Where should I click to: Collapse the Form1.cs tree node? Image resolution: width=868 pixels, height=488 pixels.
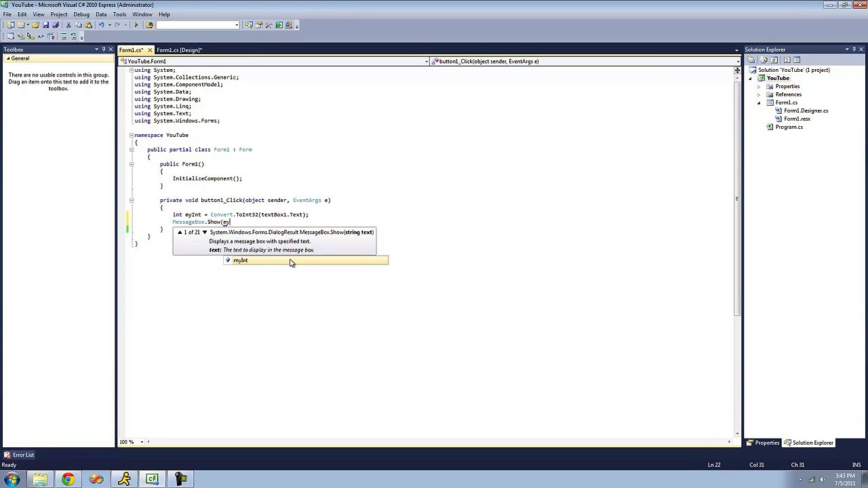(x=759, y=103)
